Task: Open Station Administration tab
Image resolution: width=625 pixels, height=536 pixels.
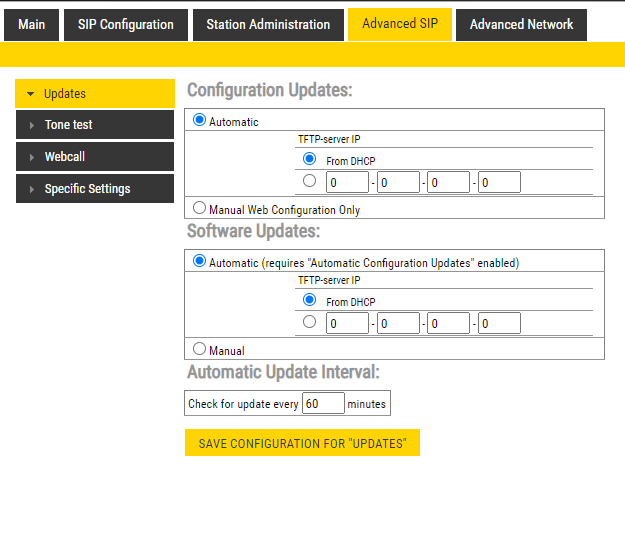Action: click(x=268, y=25)
